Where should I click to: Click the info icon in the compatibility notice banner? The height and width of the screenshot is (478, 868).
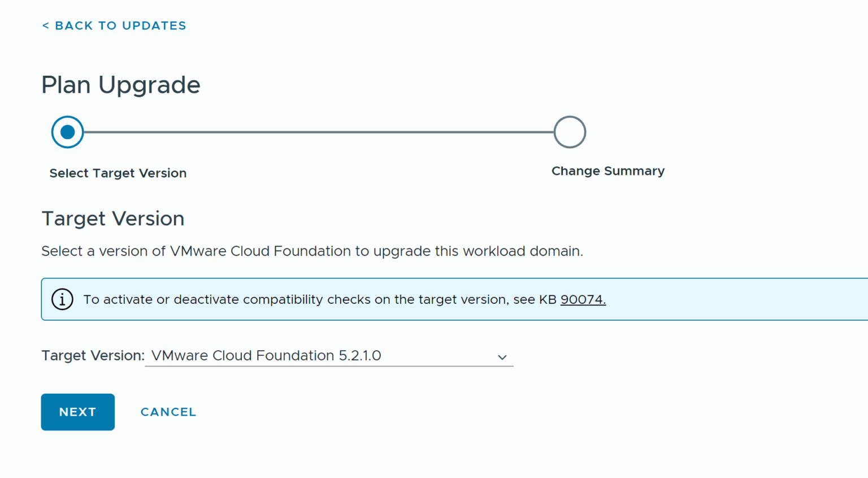62,299
